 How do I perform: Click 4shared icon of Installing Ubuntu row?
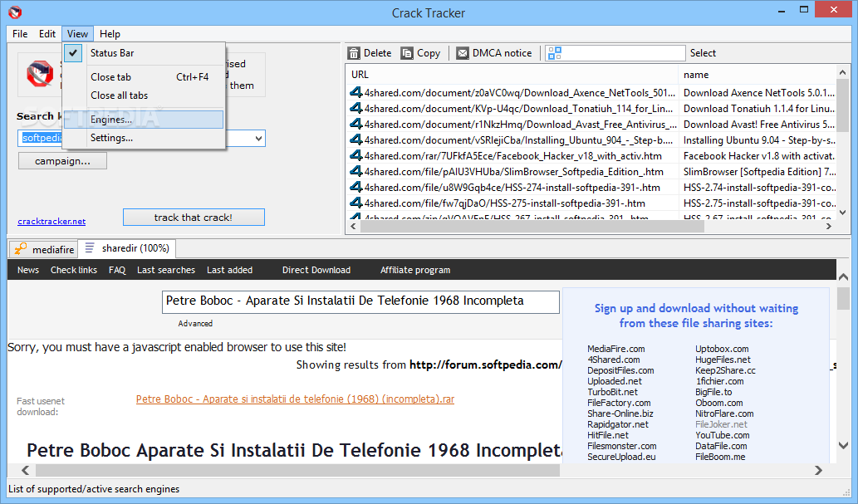[x=356, y=140]
